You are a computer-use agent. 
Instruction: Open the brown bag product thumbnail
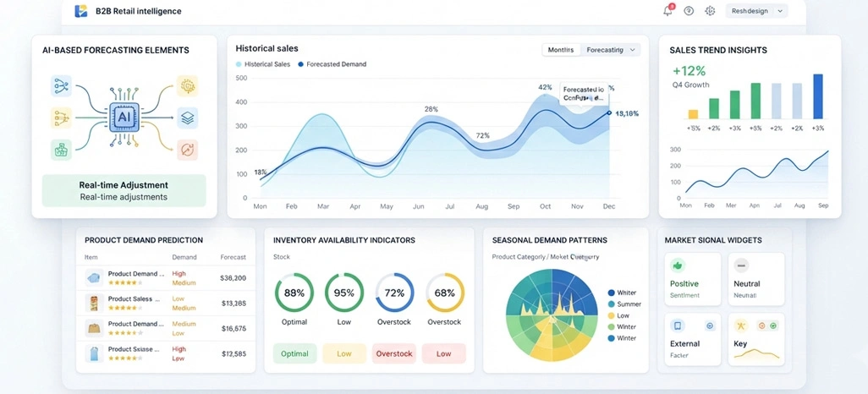coord(94,328)
